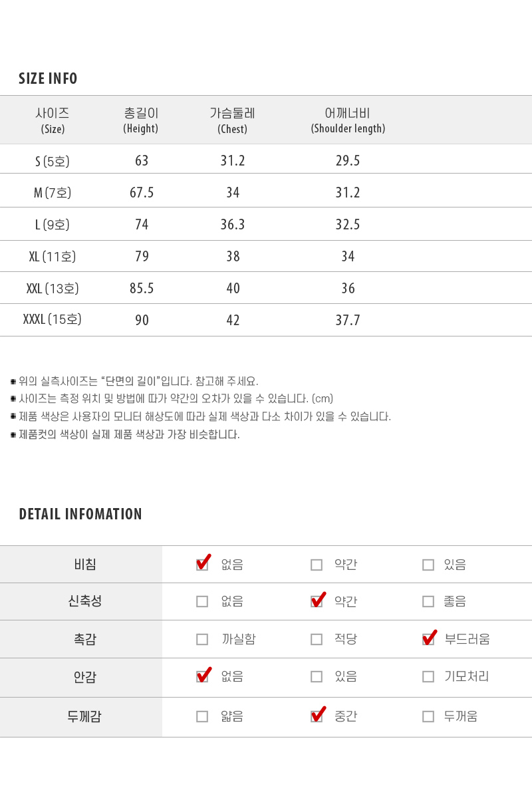Click the checked 약간 box for 신축성
Image resolution: width=532 pixels, height=798 pixels.
pos(317,601)
